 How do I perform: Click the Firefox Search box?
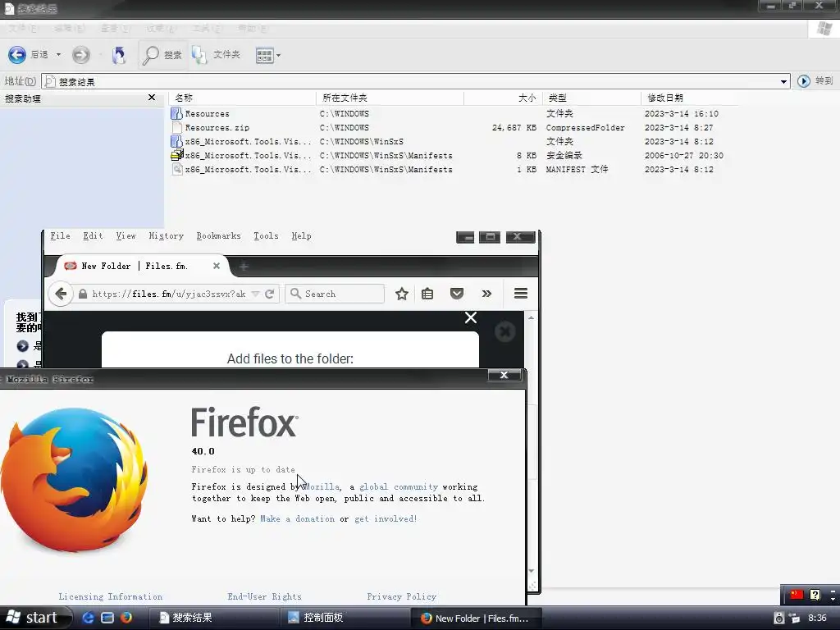(x=336, y=294)
